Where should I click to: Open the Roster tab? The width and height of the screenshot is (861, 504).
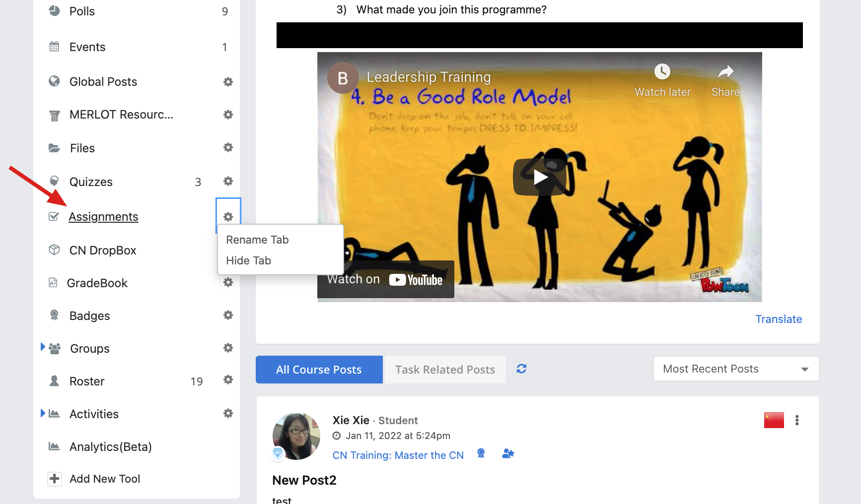click(x=87, y=381)
